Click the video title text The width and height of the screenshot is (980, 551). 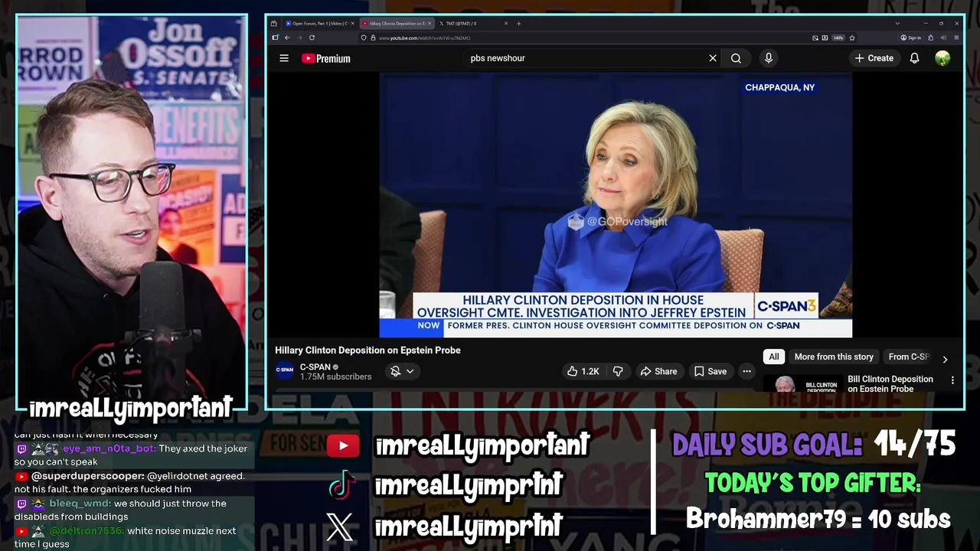pos(367,350)
